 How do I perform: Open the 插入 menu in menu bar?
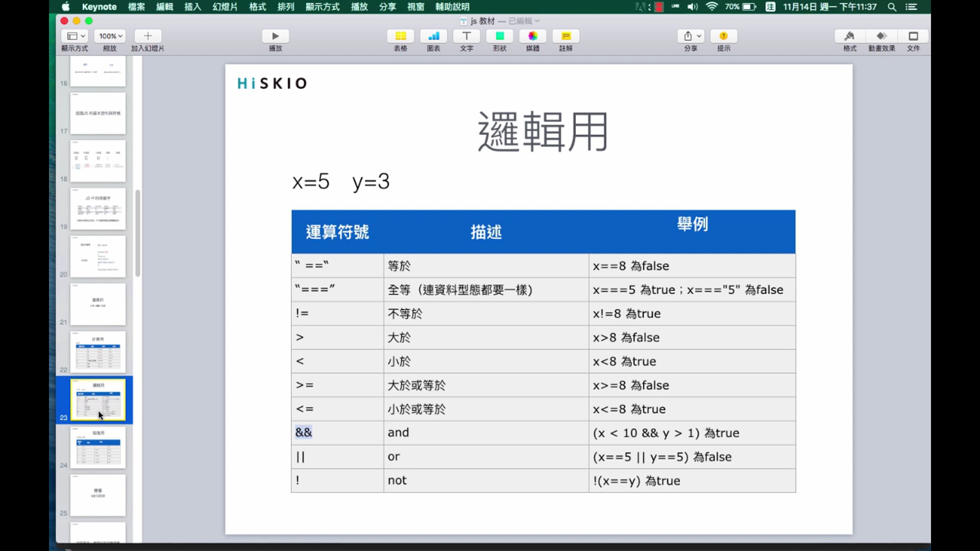pos(192,7)
